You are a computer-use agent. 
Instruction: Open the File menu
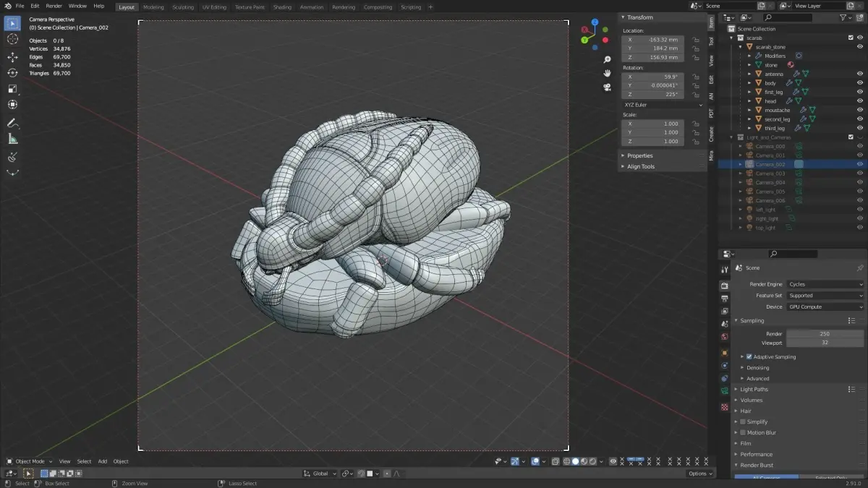(x=20, y=6)
